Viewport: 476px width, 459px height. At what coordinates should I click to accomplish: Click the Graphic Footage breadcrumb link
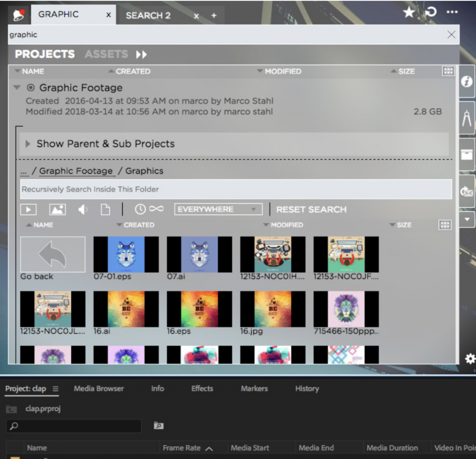76,171
